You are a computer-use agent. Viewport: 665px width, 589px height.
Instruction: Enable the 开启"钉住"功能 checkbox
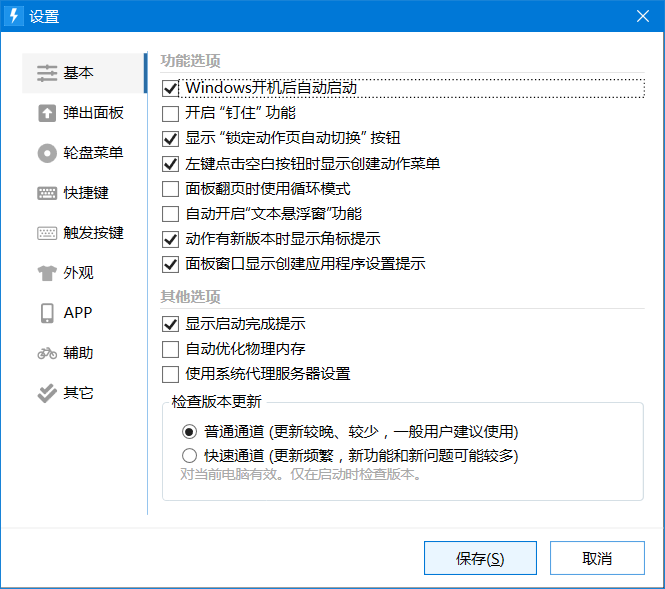pyautogui.click(x=170, y=114)
